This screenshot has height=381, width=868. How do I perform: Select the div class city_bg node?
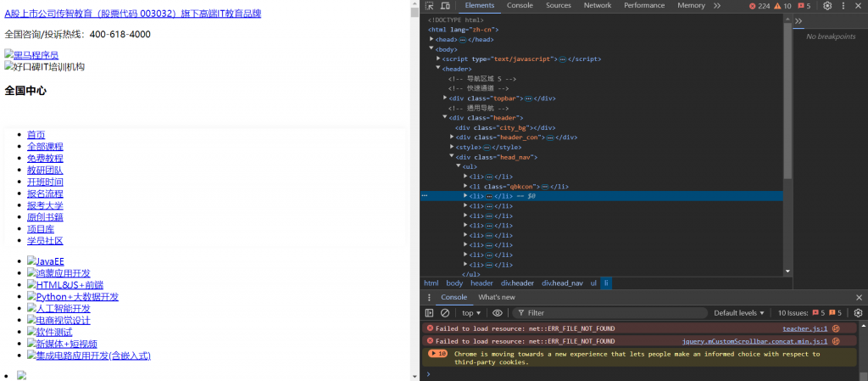click(505, 127)
